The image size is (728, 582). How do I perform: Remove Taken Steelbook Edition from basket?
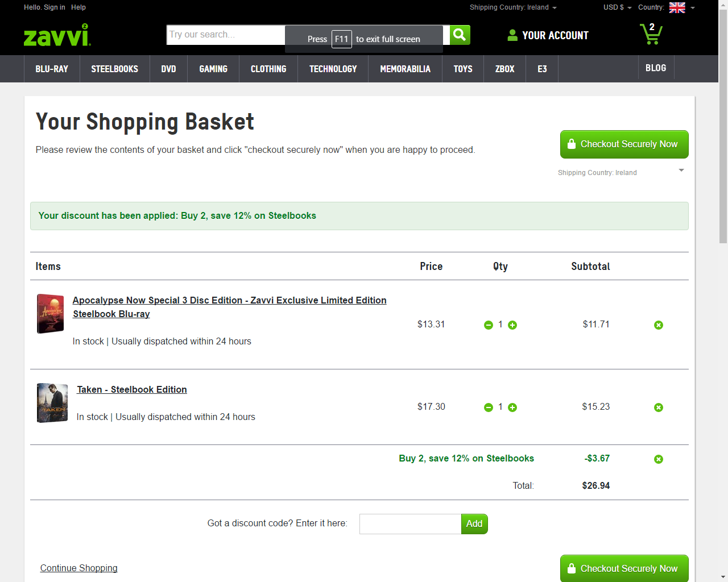(x=659, y=408)
